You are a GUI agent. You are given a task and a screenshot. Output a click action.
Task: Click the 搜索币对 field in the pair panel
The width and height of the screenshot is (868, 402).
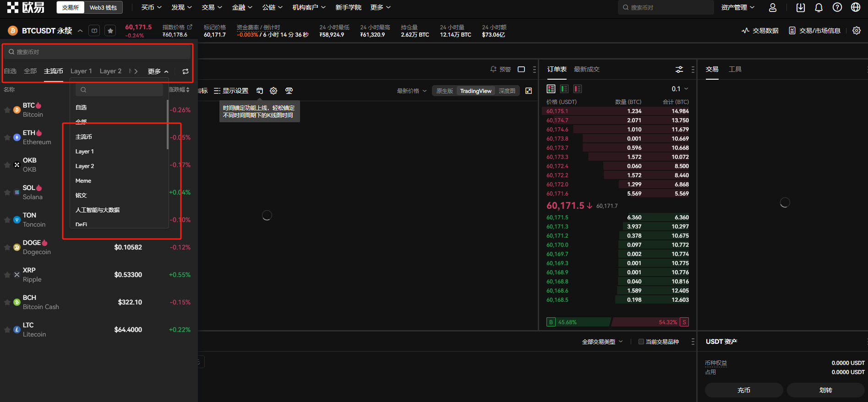coord(97,52)
